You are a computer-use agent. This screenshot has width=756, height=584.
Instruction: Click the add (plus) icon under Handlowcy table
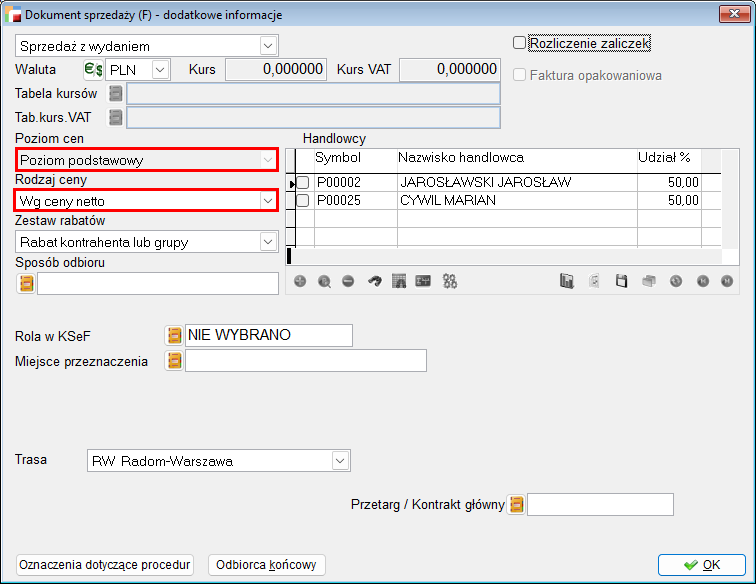(299, 282)
